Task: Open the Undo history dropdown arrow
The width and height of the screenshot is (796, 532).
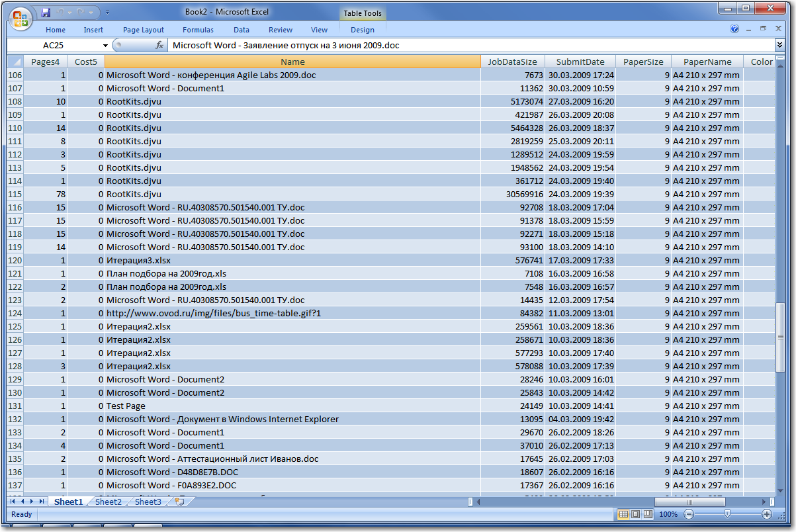Action: pyautogui.click(x=69, y=13)
